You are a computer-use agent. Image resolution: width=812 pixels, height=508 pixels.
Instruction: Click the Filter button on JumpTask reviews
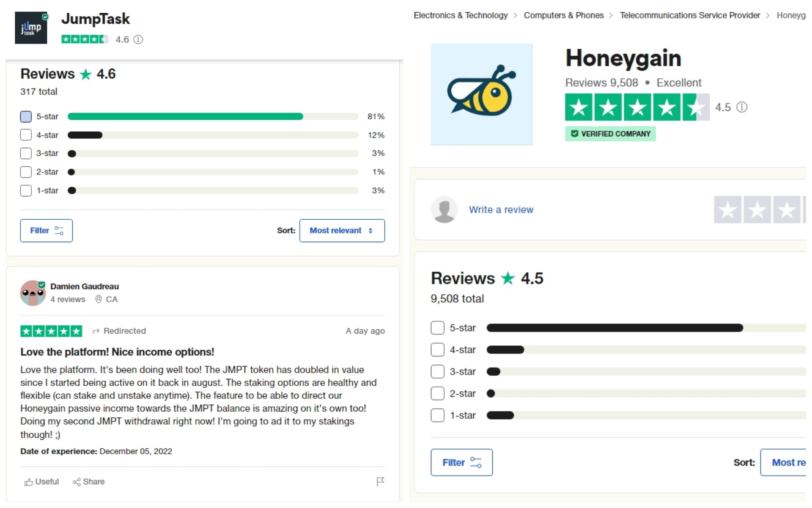(x=46, y=231)
